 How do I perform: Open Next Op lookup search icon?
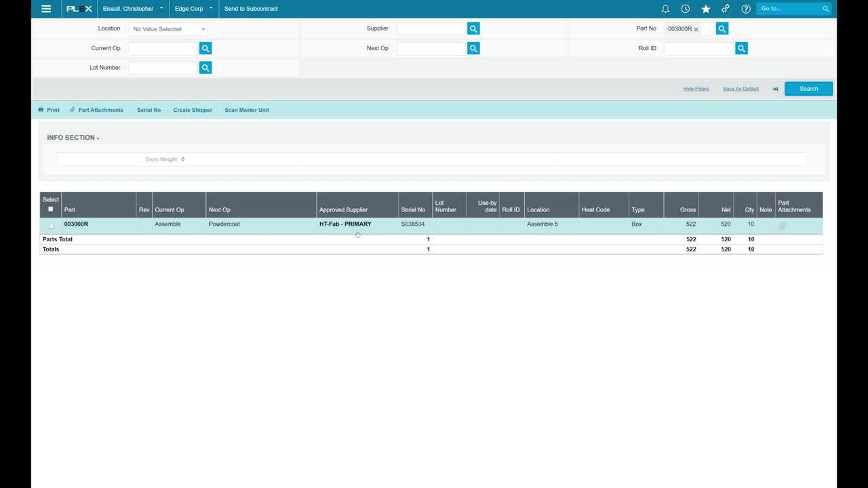tap(473, 48)
